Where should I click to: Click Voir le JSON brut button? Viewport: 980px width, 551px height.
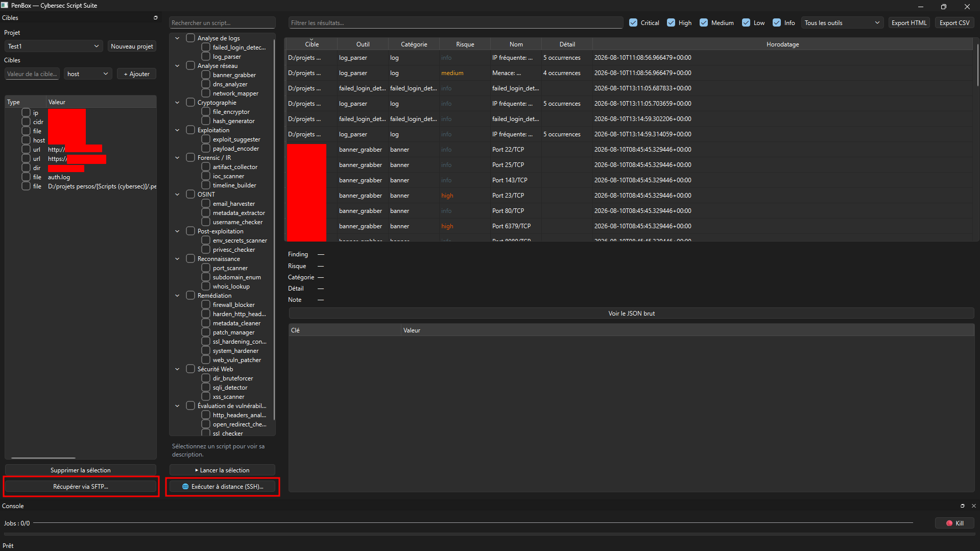tap(631, 314)
